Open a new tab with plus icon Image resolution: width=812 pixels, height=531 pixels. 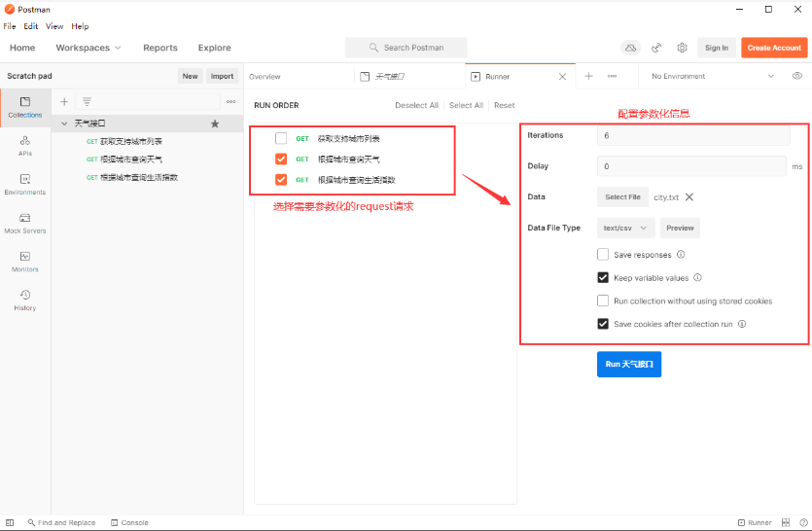click(x=588, y=76)
